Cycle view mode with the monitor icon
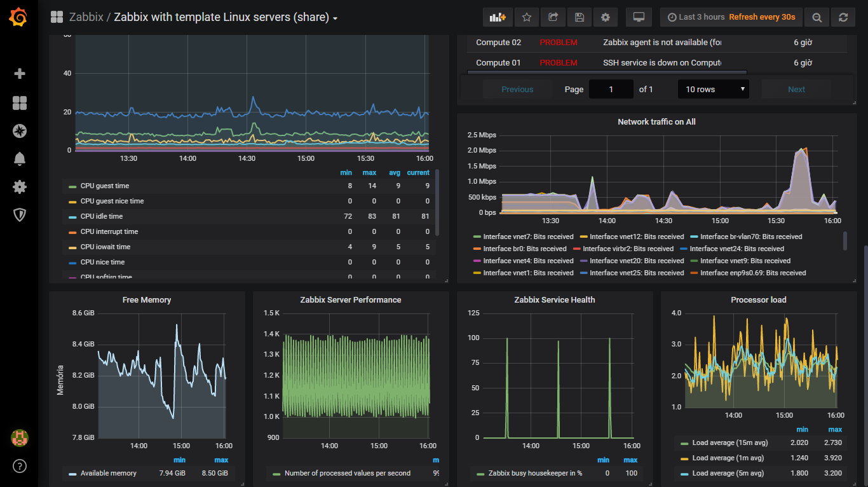868x487 pixels. (x=639, y=17)
